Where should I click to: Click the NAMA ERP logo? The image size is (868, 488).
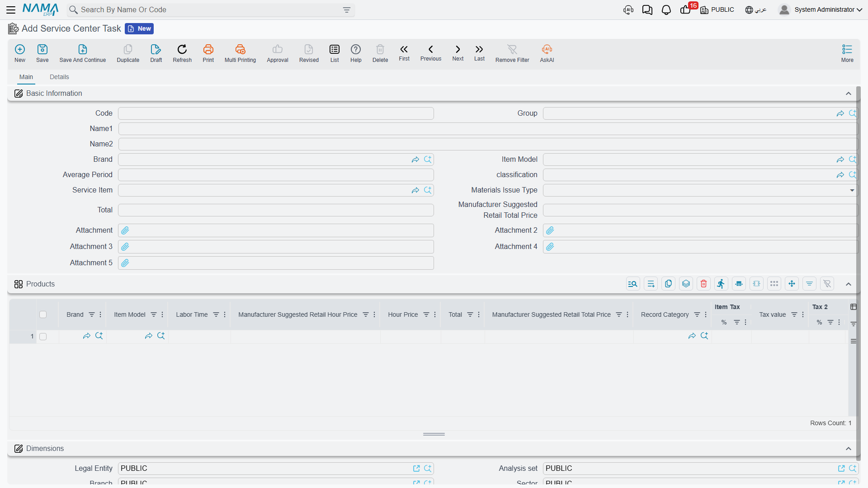41,9
